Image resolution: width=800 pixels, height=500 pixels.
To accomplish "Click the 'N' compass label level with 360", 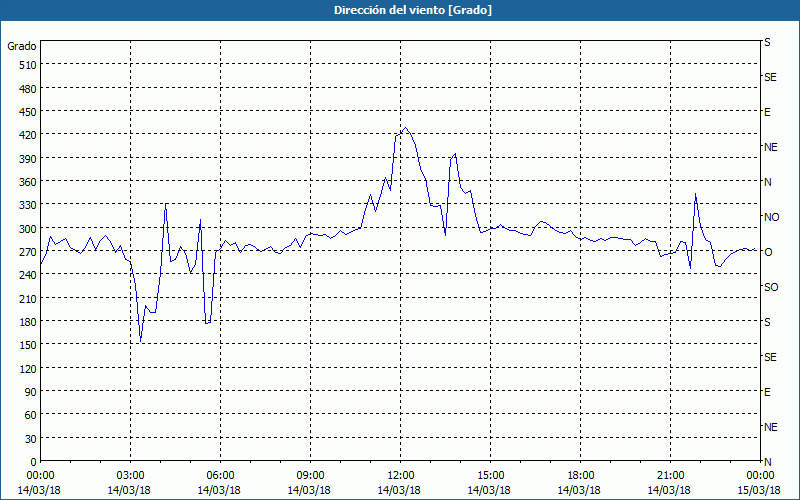I will tap(767, 182).
